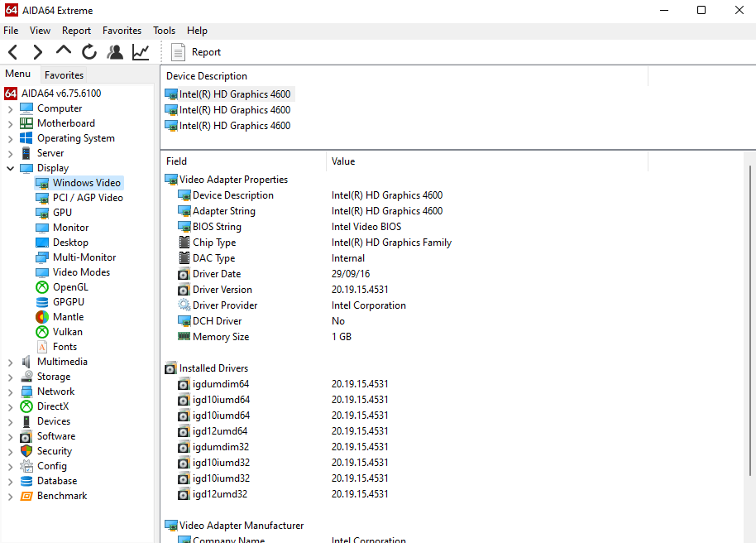The image size is (756, 543).
Task: Click the details pane vertical scrollbar
Action: 749,320
